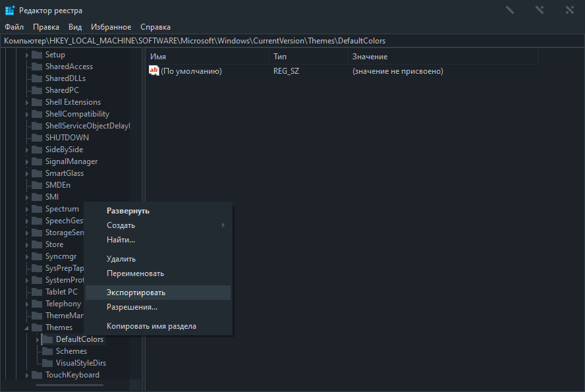Screen dimensions: 585x392
Task: Click the Schemes folder icon
Action: pos(47,351)
